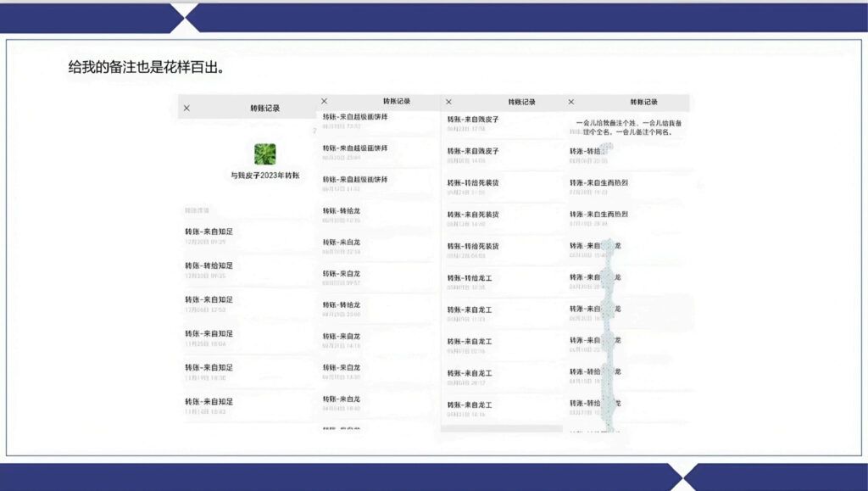Select the first 转账-转给龙 entry in second panel
Viewport: 868px width, 491px height.
[341, 210]
